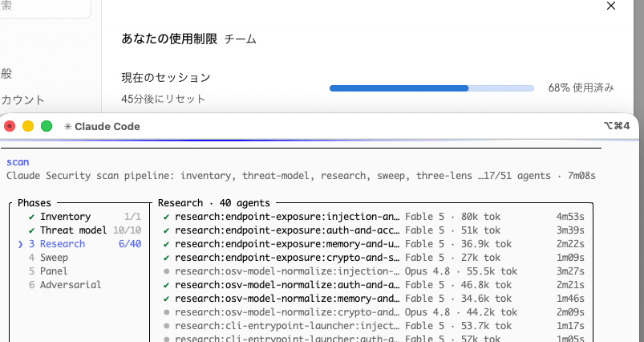
Task: Open research:endpoint-exposure:injection-an agent entry
Action: tap(374, 217)
